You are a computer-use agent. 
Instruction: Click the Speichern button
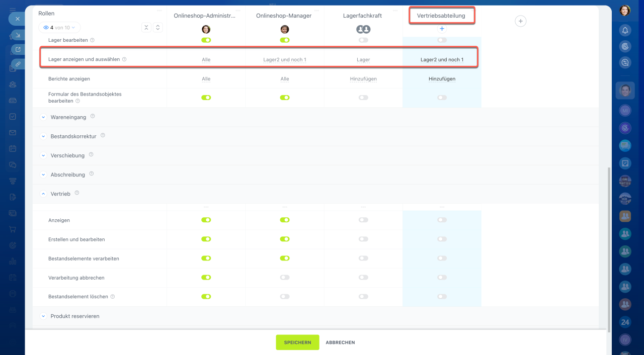[297, 342]
